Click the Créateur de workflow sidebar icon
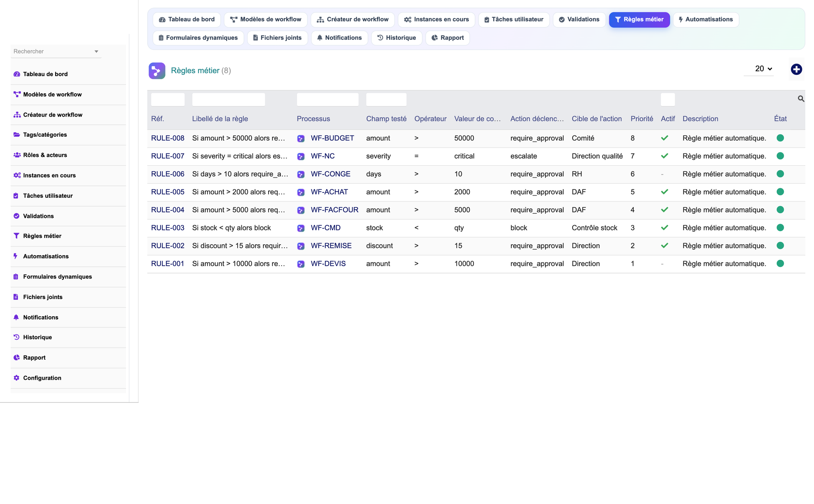The height and width of the screenshot is (504, 814). click(x=17, y=115)
